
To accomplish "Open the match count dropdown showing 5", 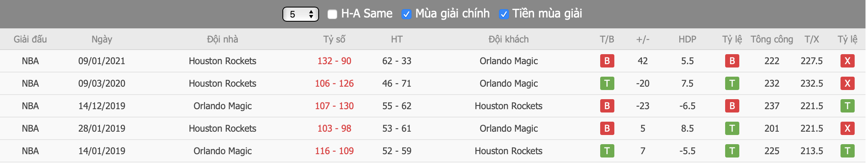I will coord(300,14).
